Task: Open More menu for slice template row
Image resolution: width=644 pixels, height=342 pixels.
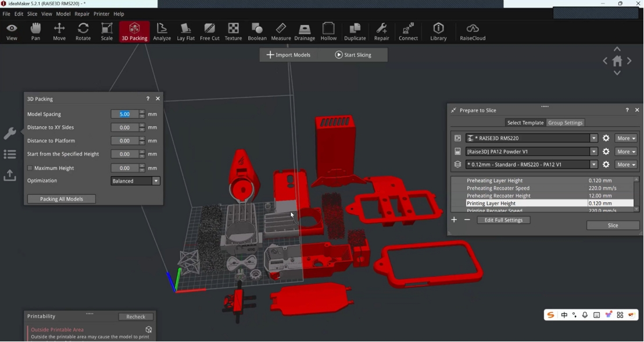Action: pos(626,165)
